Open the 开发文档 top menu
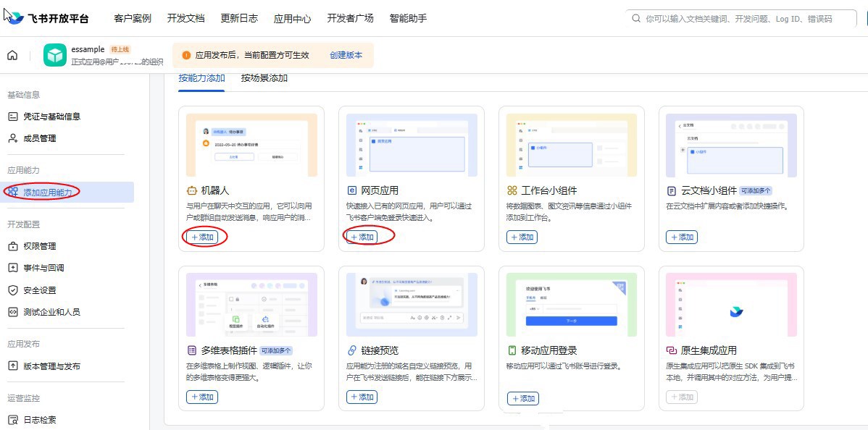The height and width of the screenshot is (430, 868). point(186,19)
